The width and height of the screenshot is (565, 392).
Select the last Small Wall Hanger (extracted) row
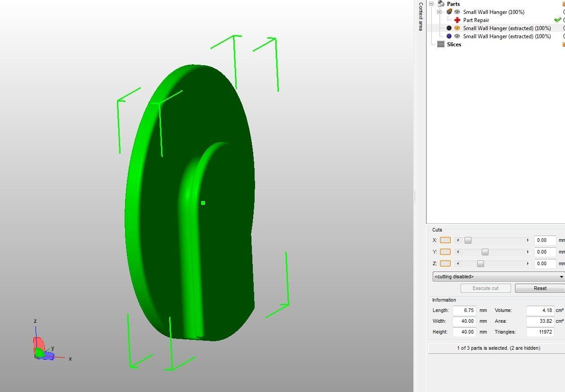pos(507,36)
